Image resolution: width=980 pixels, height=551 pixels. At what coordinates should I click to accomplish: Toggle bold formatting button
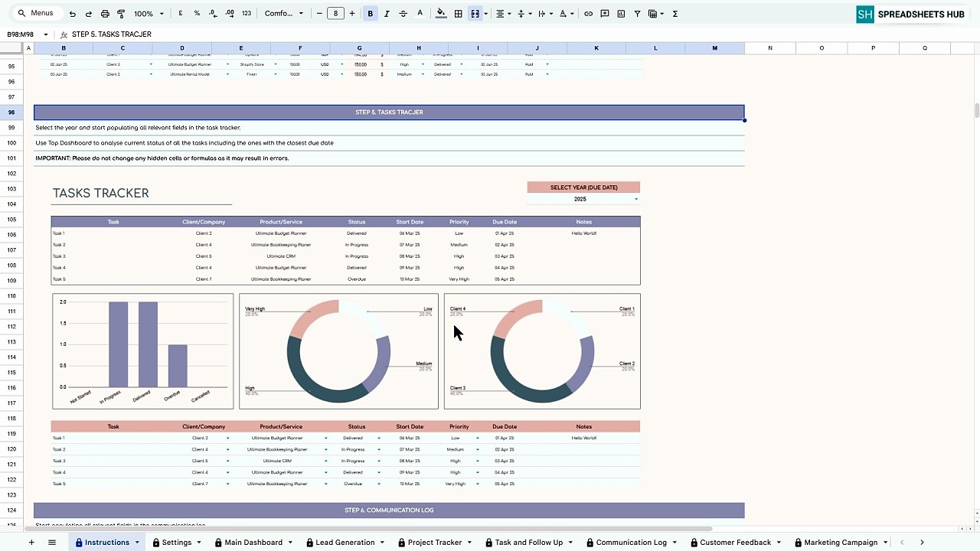(x=371, y=14)
